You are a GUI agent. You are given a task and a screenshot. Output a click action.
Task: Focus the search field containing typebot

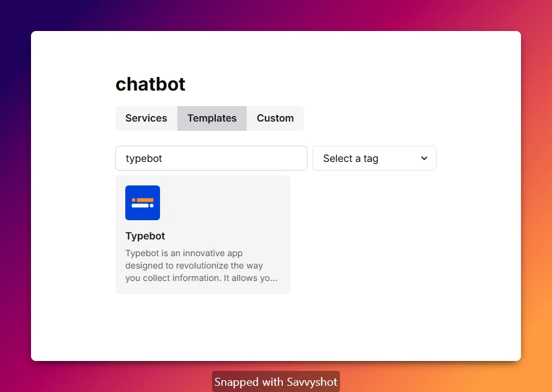(211, 158)
